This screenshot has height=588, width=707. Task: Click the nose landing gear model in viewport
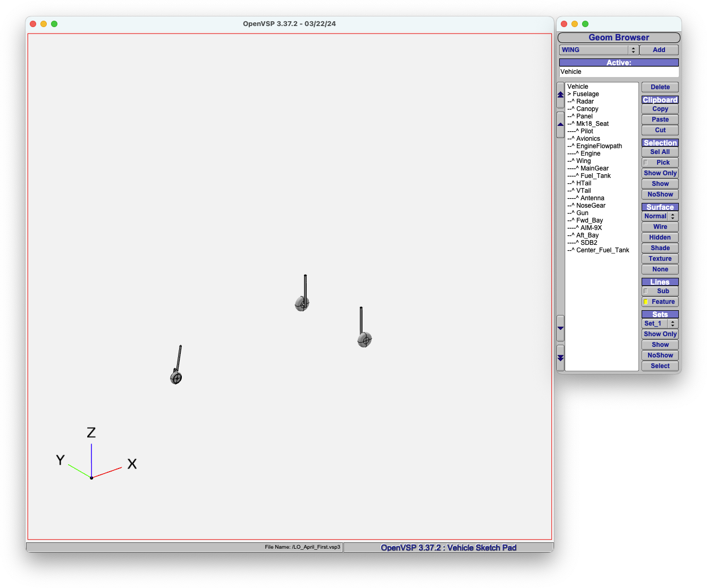click(x=176, y=365)
